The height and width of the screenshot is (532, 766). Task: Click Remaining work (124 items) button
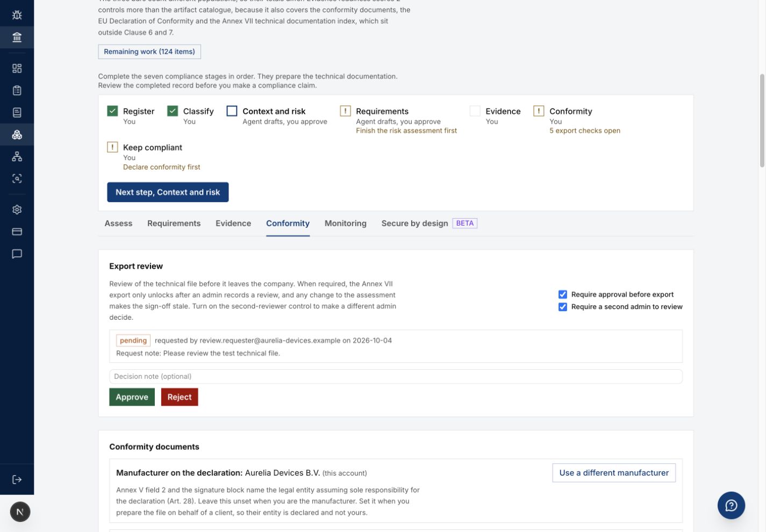click(149, 52)
